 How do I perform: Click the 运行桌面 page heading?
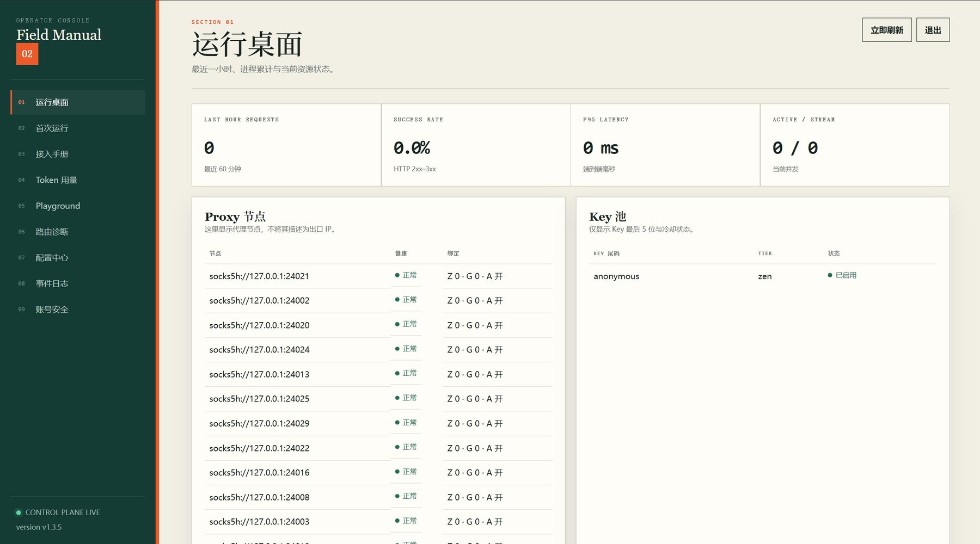pos(247,44)
